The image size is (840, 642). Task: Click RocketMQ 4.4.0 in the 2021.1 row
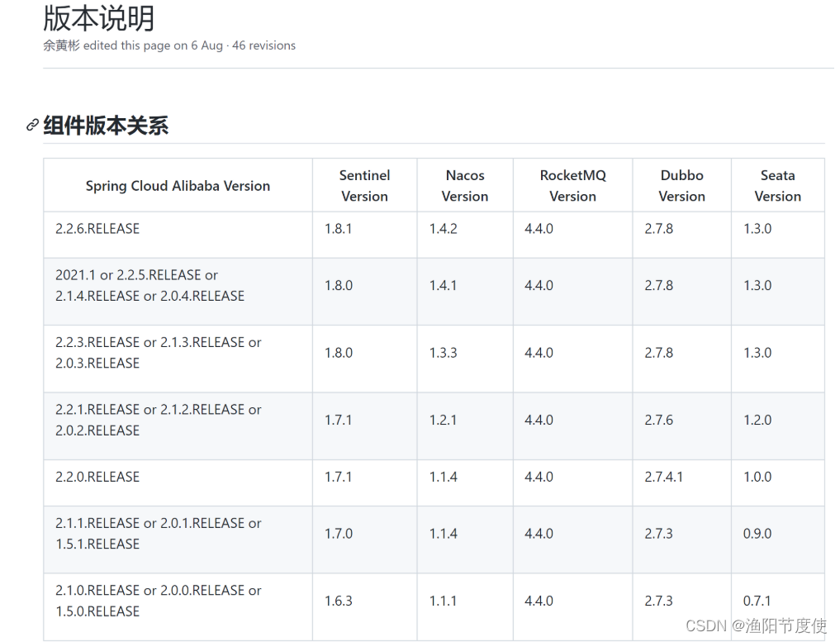tap(539, 286)
